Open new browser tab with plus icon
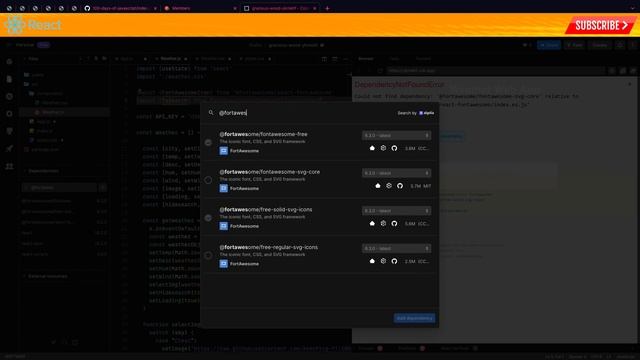 coord(327,8)
